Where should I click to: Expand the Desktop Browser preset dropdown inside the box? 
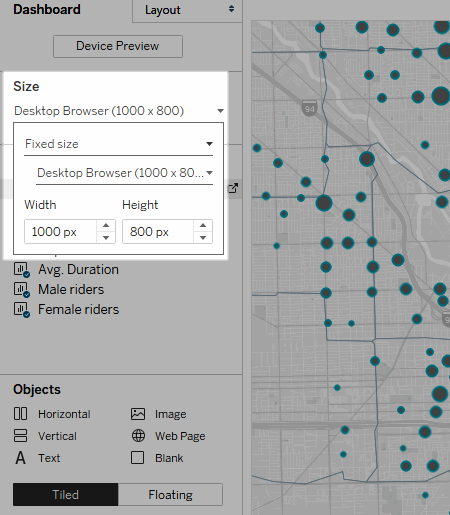[x=124, y=173]
